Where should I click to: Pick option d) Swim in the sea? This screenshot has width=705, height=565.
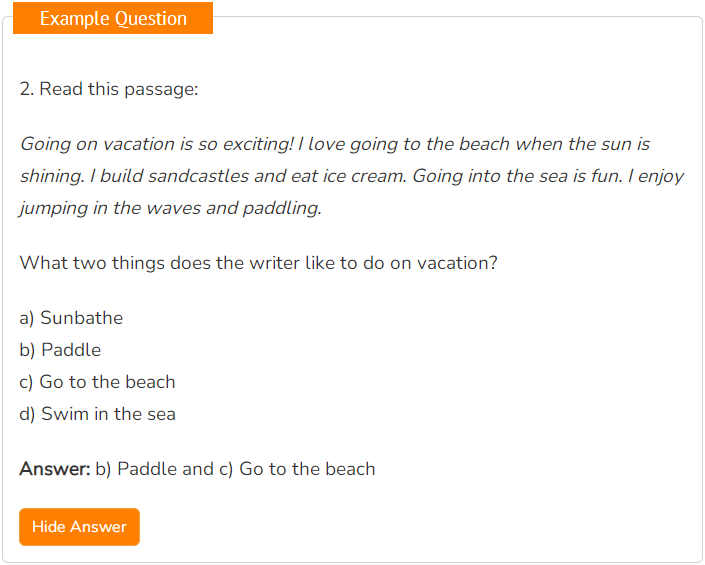[97, 414]
